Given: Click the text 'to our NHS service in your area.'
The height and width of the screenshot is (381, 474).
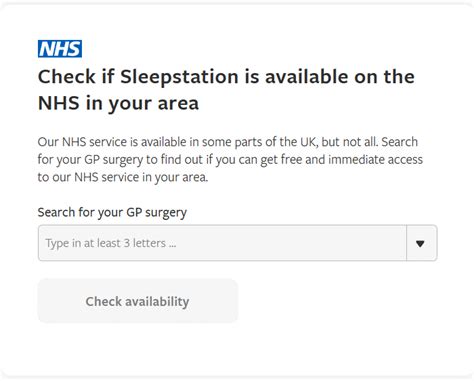Looking at the screenshot, I should [x=123, y=177].
